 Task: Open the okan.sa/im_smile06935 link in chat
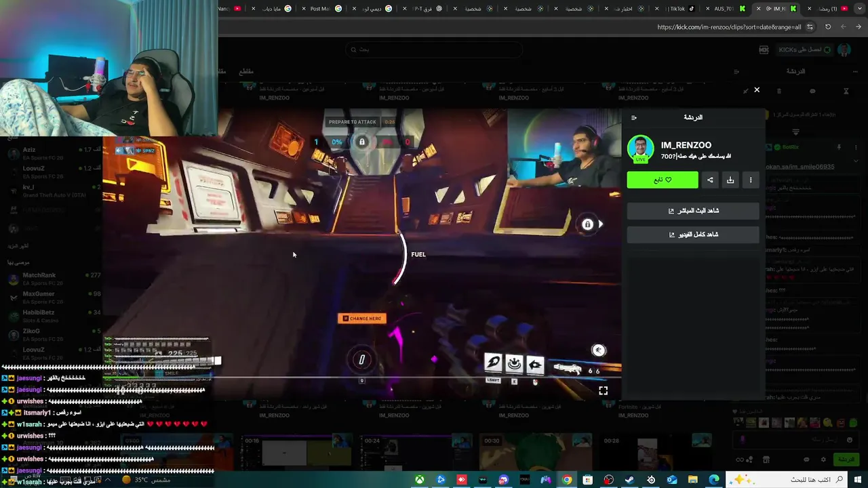coord(800,167)
